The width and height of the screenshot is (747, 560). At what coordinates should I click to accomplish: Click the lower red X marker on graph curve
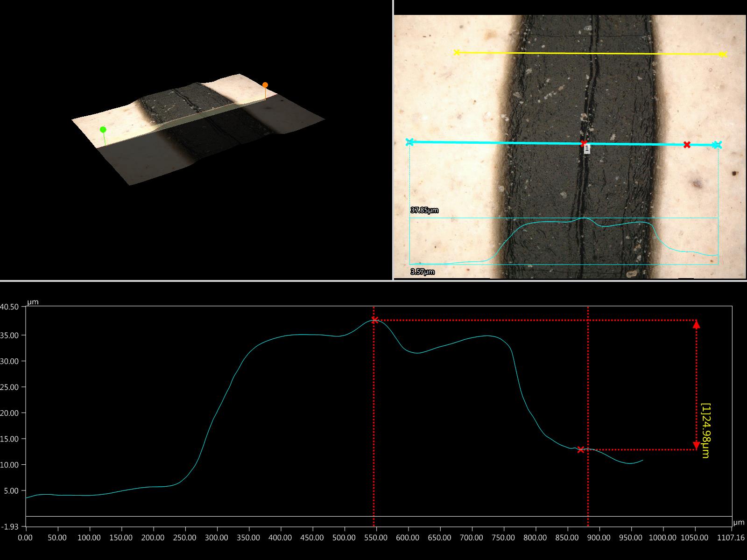pos(580,450)
